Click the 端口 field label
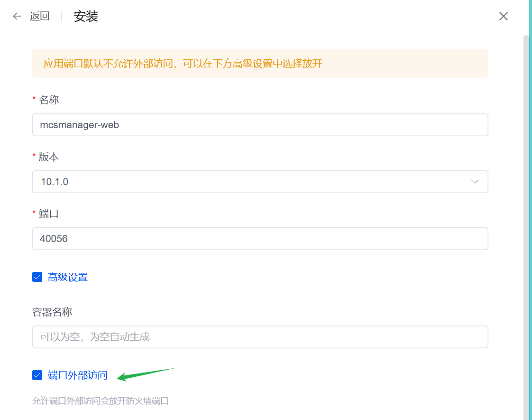 (49, 214)
